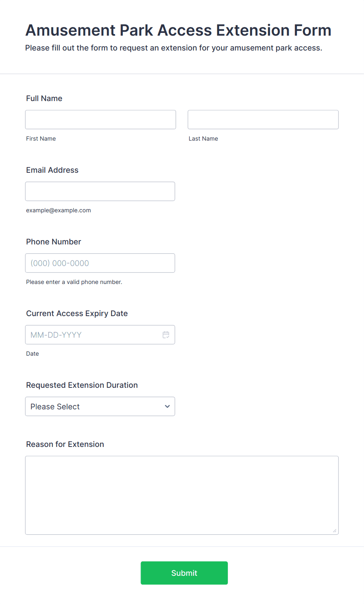This screenshot has width=364, height=604.
Task: Click the Full Name label
Action: [x=44, y=98]
